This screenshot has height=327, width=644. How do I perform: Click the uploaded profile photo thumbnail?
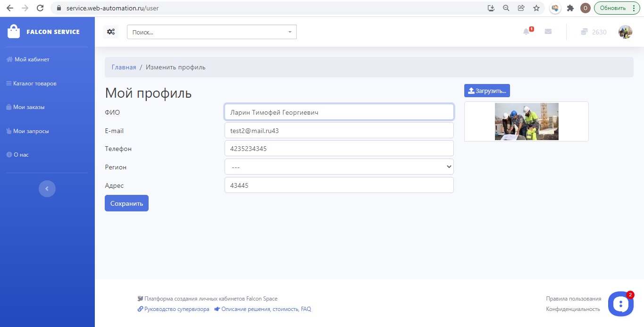pos(527,121)
